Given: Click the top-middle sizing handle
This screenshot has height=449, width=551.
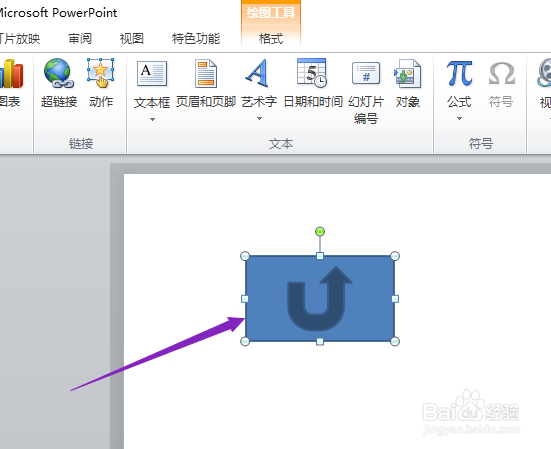Looking at the screenshot, I should point(320,256).
